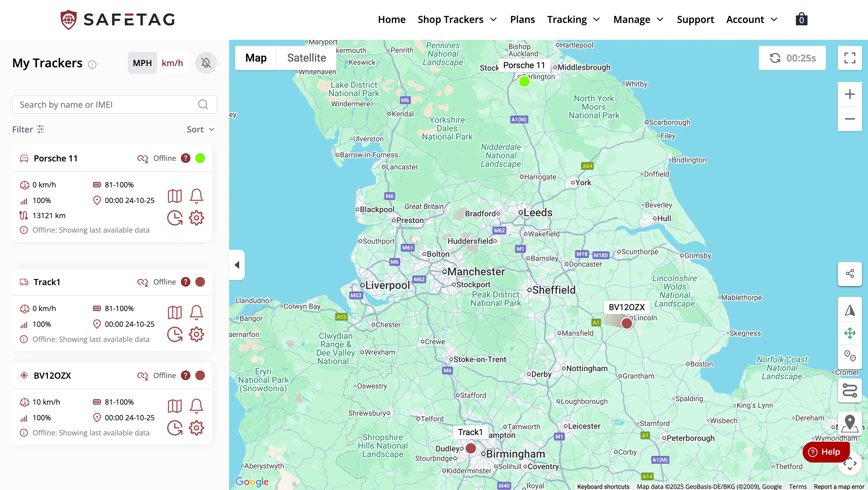
Task: Go to the Plans page
Action: pos(522,19)
